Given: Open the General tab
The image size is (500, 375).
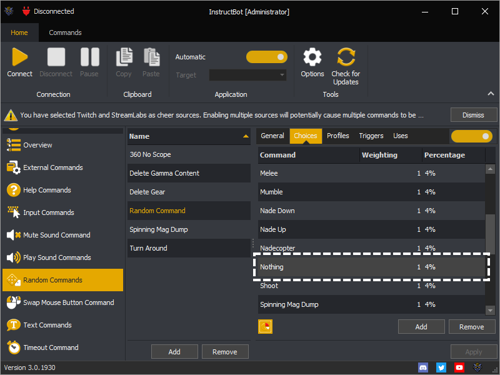Looking at the screenshot, I should 272,136.
